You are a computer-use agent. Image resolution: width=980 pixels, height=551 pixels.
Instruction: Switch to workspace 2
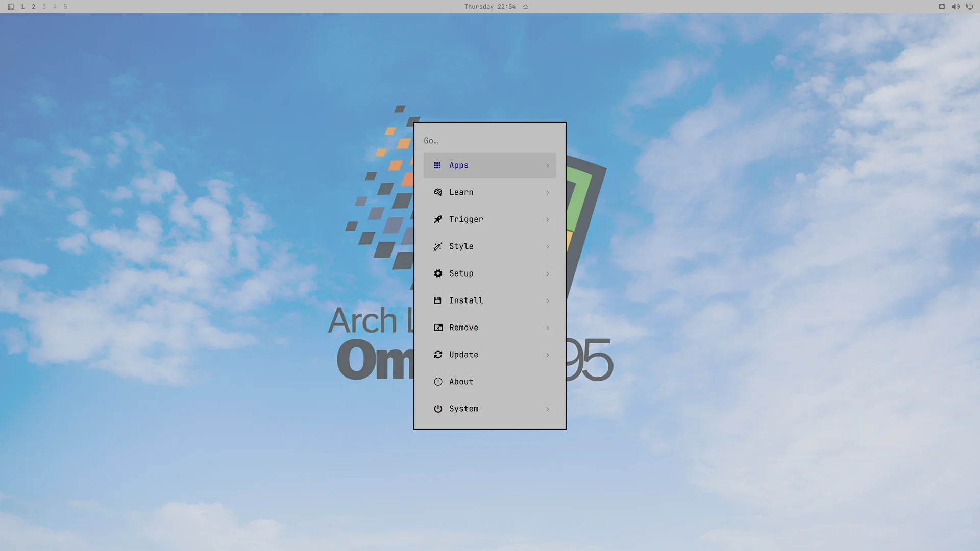pos(33,7)
